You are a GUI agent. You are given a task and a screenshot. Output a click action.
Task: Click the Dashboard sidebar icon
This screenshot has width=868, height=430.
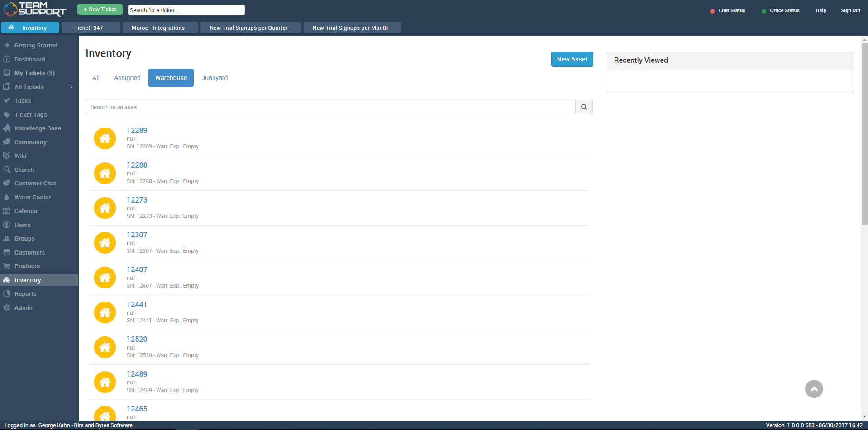point(7,59)
